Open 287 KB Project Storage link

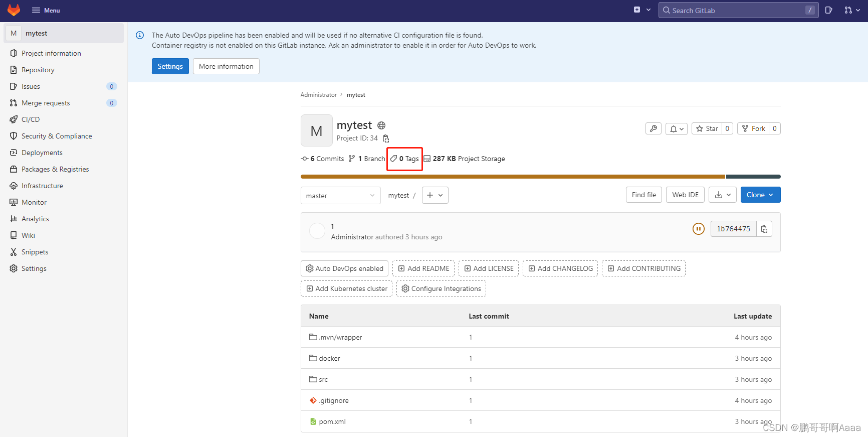pyautogui.click(x=464, y=159)
